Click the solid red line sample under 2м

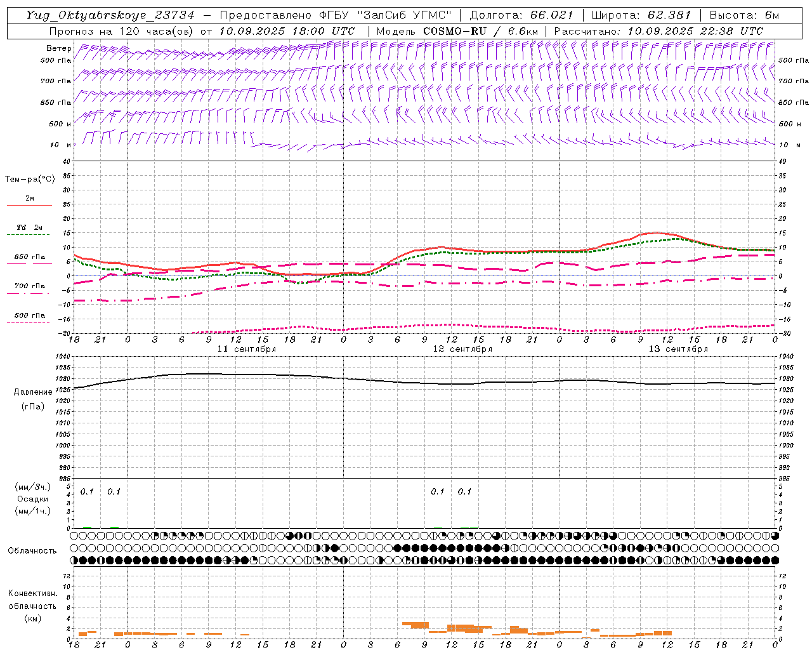tap(29, 206)
